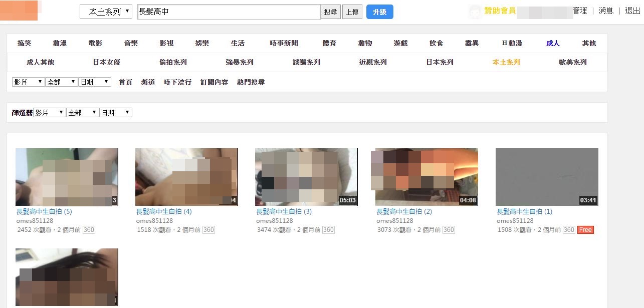Open the 全部 dropdown in 篩選器 row
This screenshot has width=644, height=308.
pyautogui.click(x=83, y=112)
